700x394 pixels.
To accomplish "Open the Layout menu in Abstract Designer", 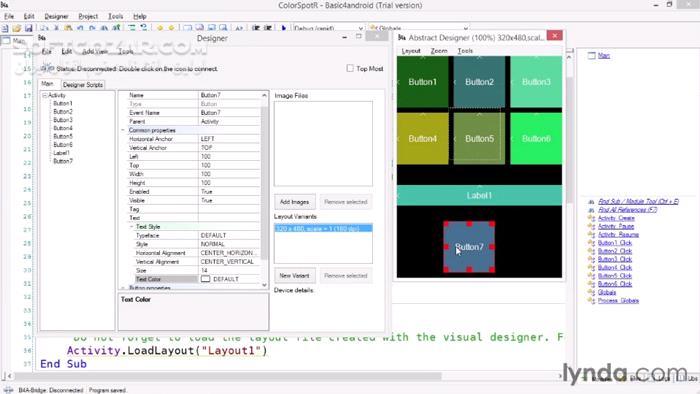I will pos(411,51).
